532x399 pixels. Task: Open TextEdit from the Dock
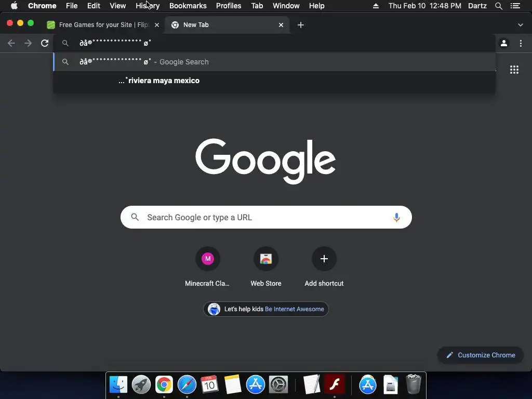(x=312, y=384)
